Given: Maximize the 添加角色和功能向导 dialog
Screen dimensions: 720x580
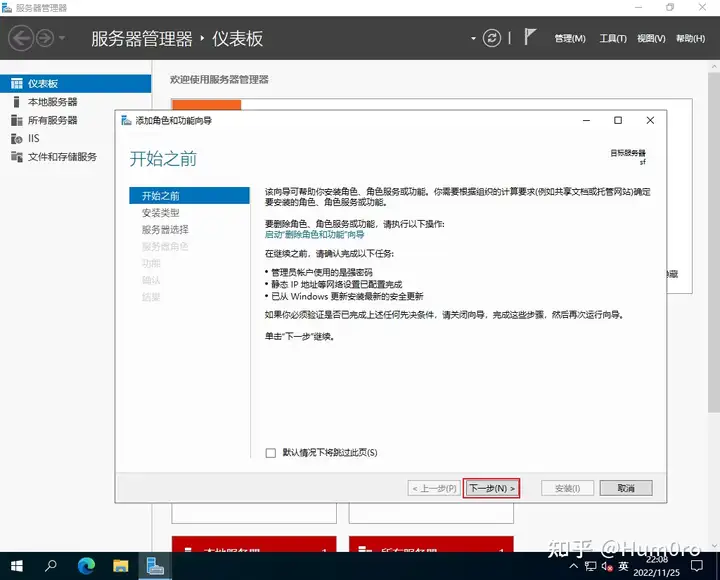Looking at the screenshot, I should 618,120.
